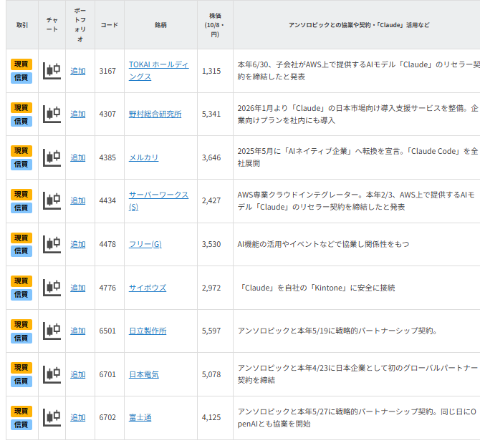Click 現買 button in the 6701 row
480x448 pixels.
tap(21, 367)
